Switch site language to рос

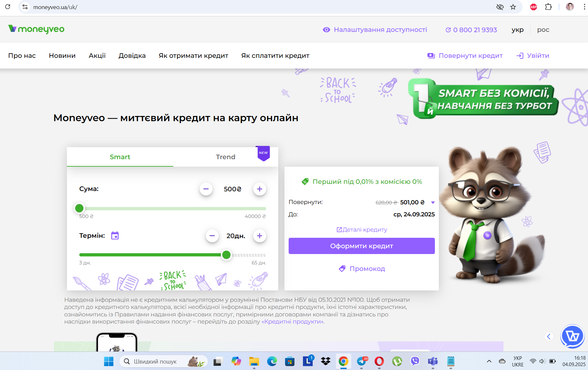543,30
